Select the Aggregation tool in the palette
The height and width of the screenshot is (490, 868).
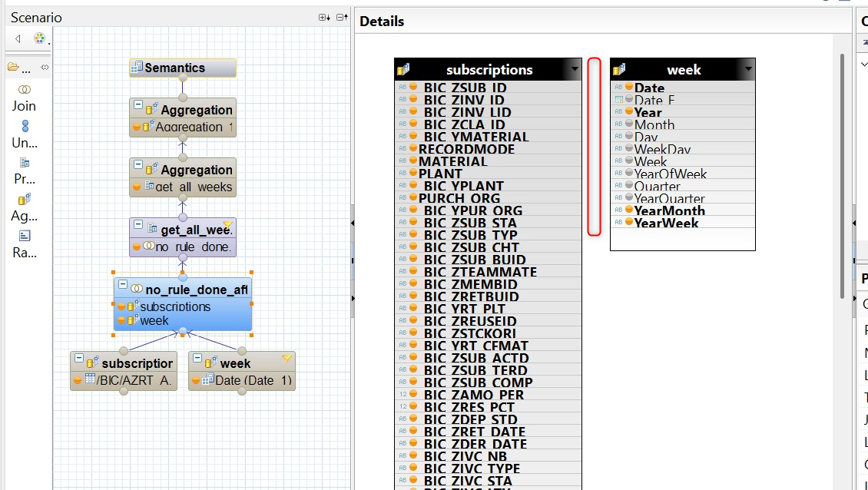point(24,207)
